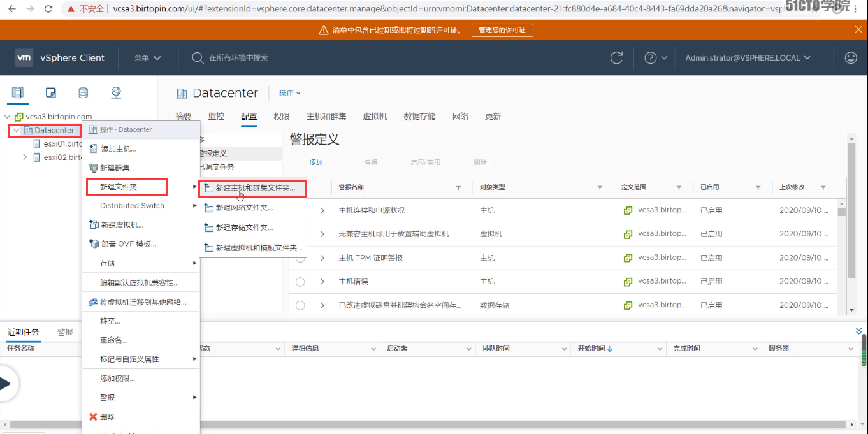This screenshot has width=868, height=434.
Task: Click the migrate VMs to another network icon
Action: point(93,301)
